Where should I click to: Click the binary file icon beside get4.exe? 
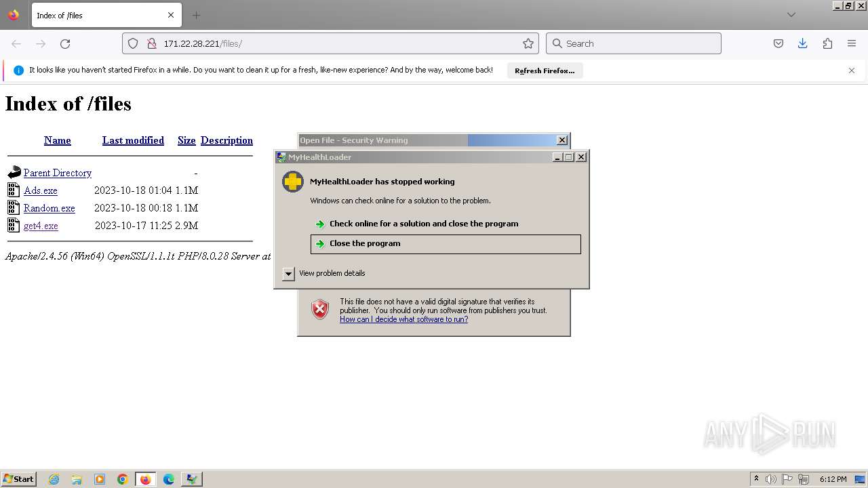pyautogui.click(x=14, y=225)
